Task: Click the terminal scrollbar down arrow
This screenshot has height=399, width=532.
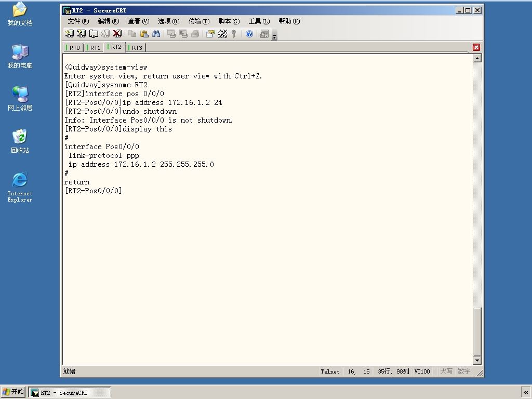Action: 477,361
